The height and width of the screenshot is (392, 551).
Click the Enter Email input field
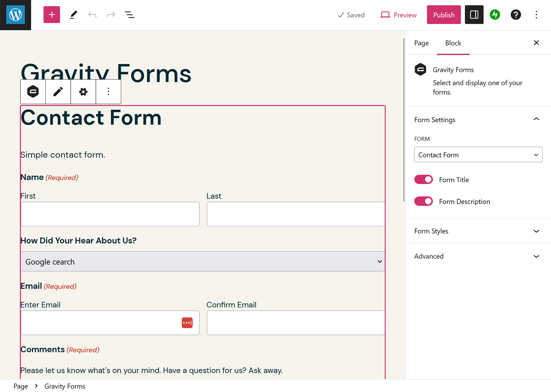(x=110, y=323)
